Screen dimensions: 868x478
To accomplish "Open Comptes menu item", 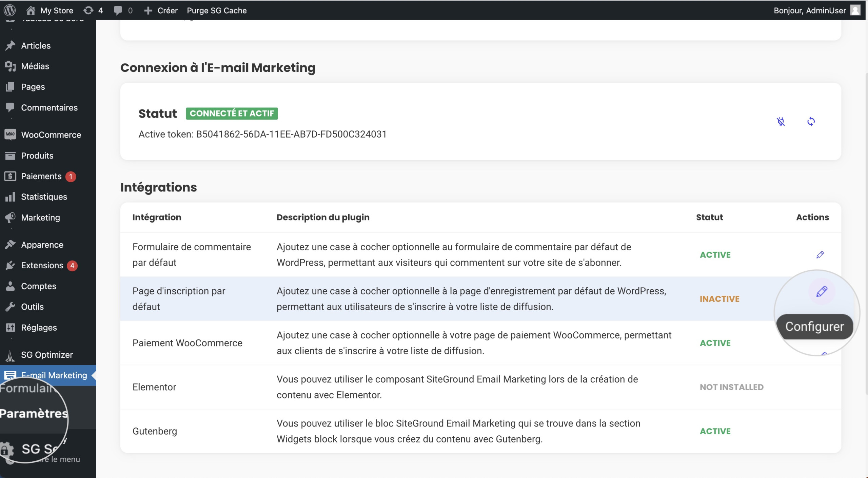I will tap(39, 286).
